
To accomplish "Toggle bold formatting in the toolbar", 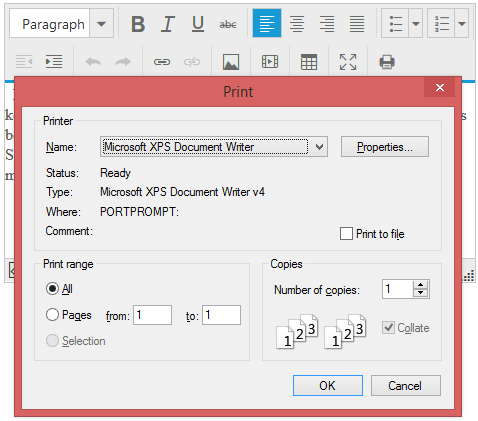I will tap(138, 24).
